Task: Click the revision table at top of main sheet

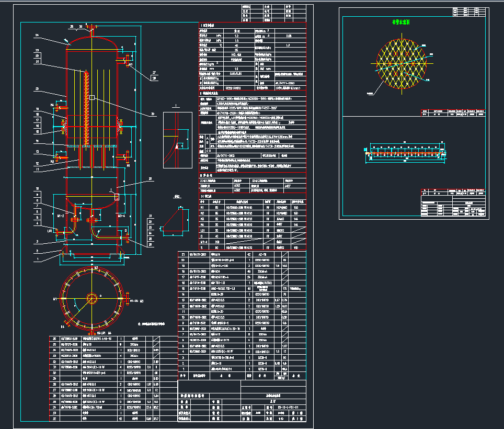Action: point(273,13)
